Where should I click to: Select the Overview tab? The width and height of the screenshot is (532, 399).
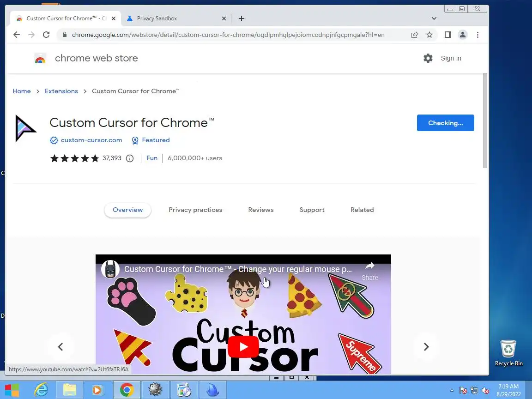(x=127, y=210)
